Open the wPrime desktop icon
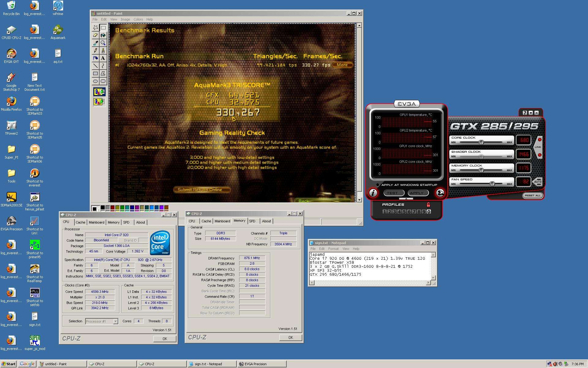The width and height of the screenshot is (588, 368). 58,8
